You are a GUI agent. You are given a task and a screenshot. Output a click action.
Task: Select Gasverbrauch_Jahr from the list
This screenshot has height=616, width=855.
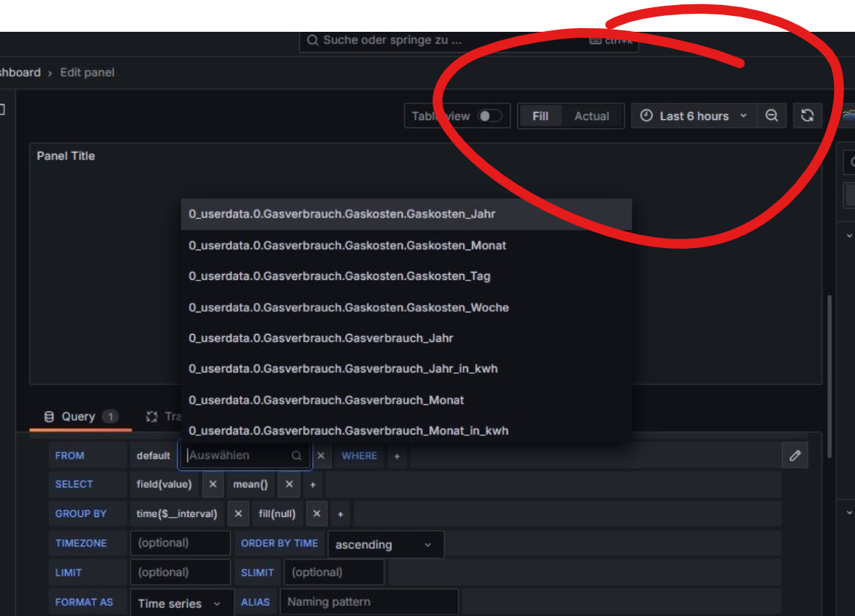tap(407, 338)
